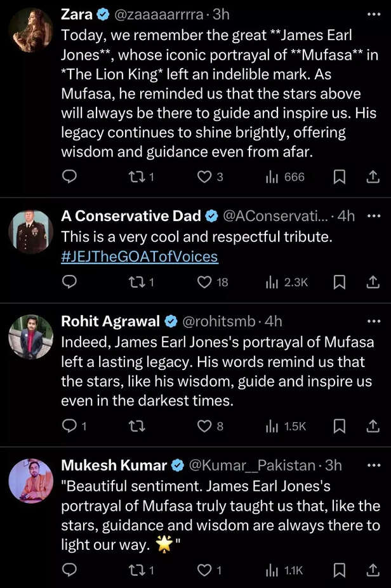Open A Conservative Dad's options menu
391x588 pixels.
click(374, 216)
